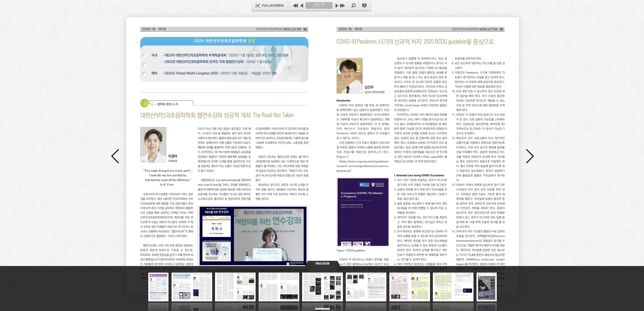644x311 pixels.
Task: Click the 'by R. Frost' quote attribution
Action: click(166, 185)
